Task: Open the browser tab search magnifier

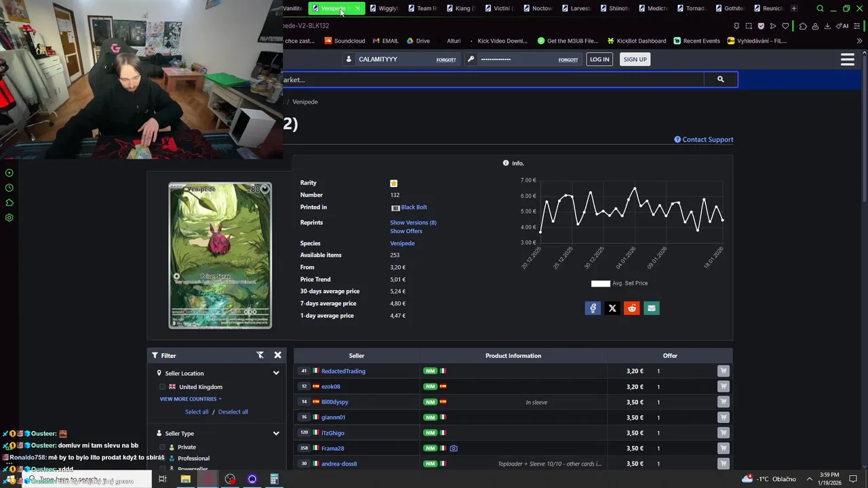Action: click(x=820, y=8)
